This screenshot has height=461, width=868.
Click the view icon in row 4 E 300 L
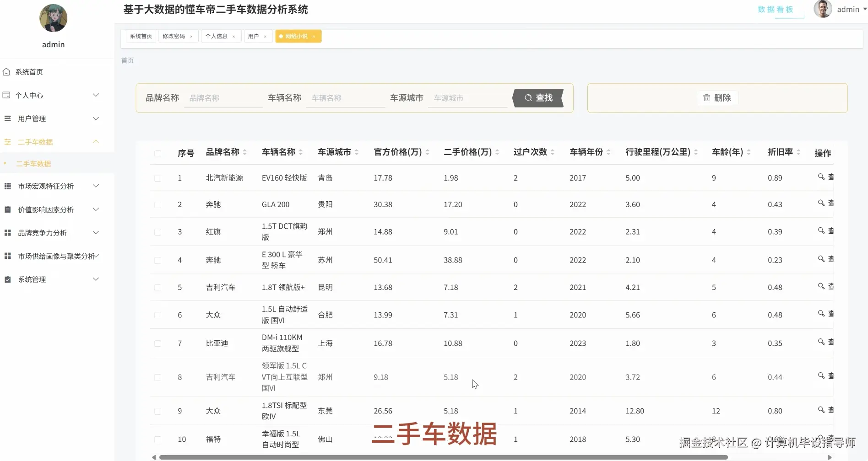(x=821, y=259)
